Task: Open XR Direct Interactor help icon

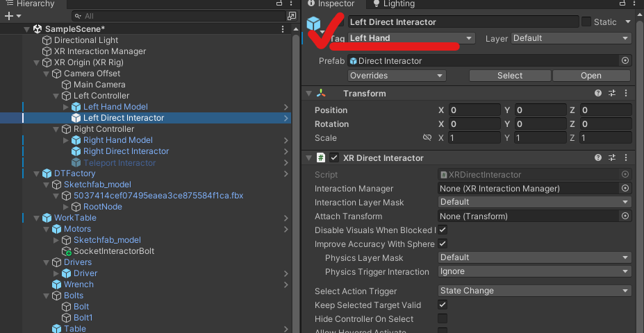Action: [x=598, y=157]
